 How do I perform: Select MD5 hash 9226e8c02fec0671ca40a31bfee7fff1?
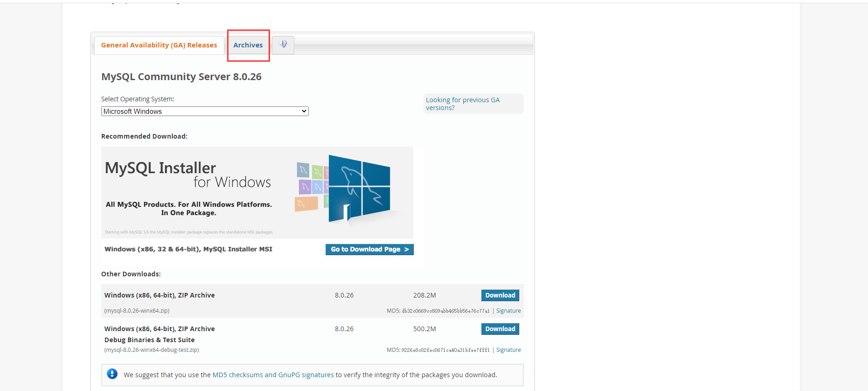[446, 350]
